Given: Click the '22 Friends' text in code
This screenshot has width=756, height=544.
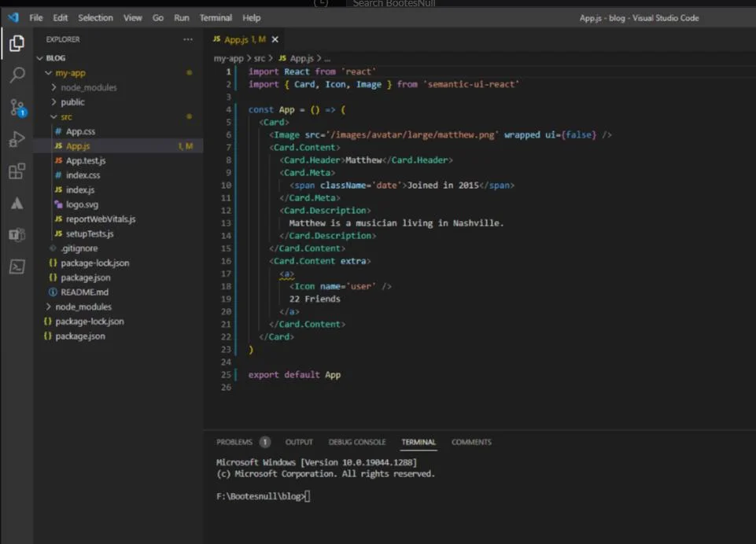Looking at the screenshot, I should pyautogui.click(x=315, y=300).
